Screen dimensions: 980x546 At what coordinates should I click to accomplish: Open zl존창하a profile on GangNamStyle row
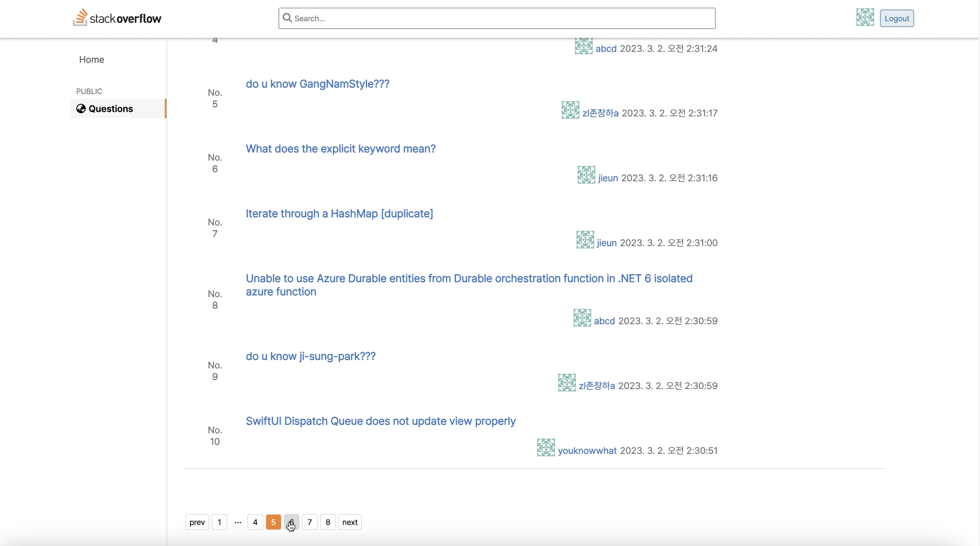pyautogui.click(x=600, y=113)
